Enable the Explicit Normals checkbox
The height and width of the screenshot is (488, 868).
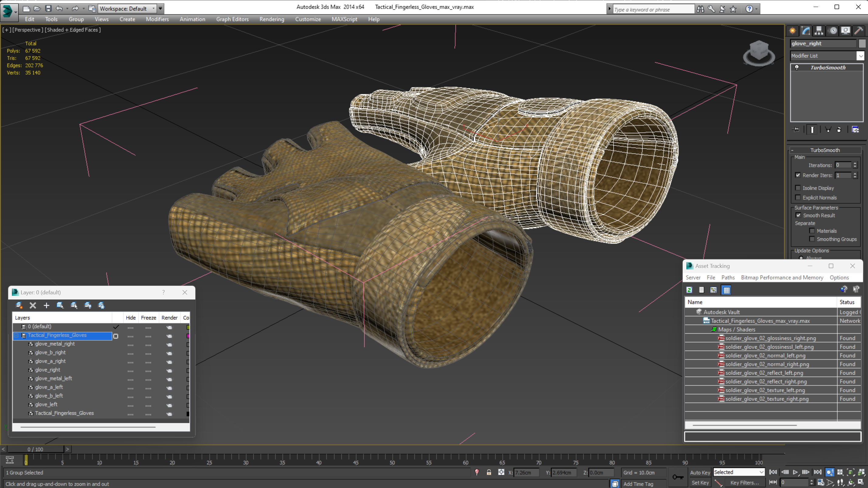[x=798, y=197]
